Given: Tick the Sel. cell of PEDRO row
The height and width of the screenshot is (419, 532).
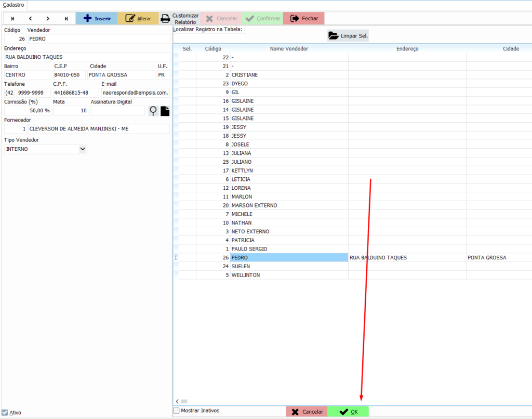Looking at the screenshot, I should pyautogui.click(x=187, y=258).
